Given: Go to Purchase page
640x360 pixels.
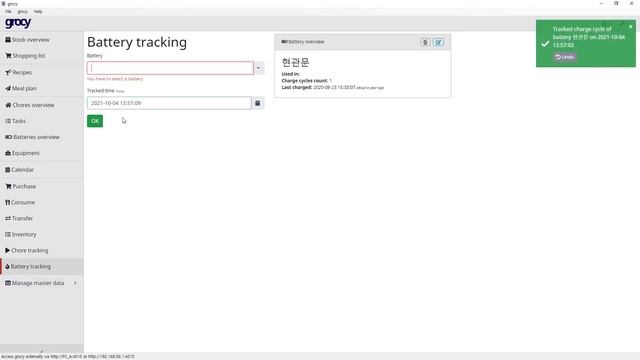Looking at the screenshot, I should 20,186.
